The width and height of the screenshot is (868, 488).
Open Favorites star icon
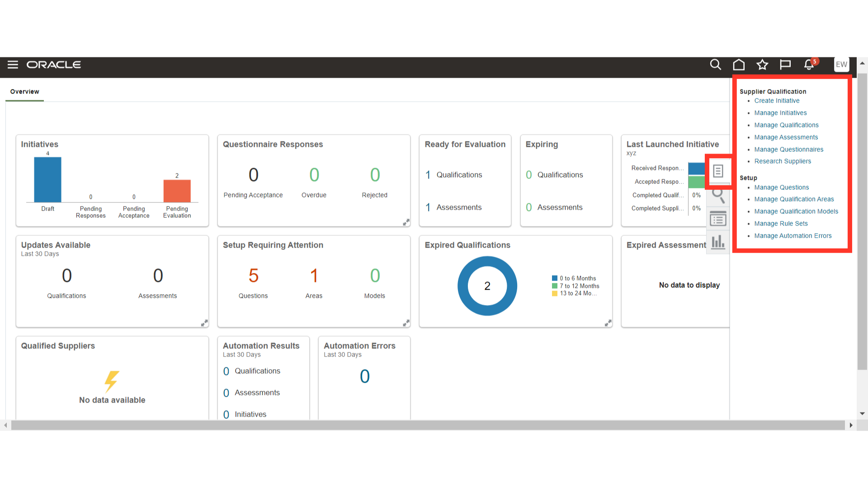click(x=762, y=65)
